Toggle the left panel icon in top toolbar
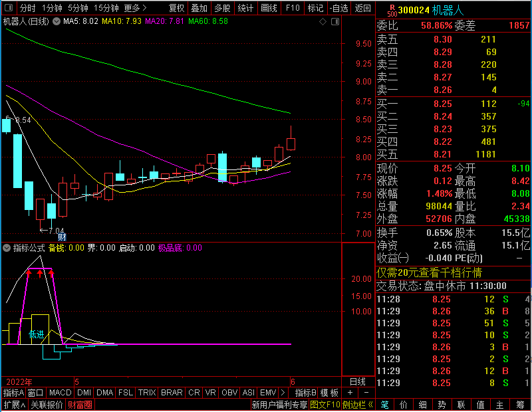The height and width of the screenshot is (412, 532). click(x=9, y=7)
